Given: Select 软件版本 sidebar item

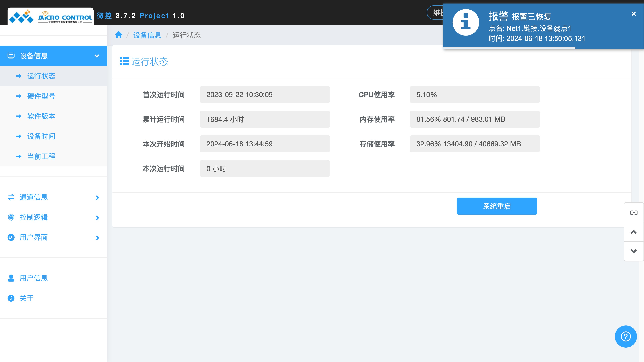Looking at the screenshot, I should (41, 116).
